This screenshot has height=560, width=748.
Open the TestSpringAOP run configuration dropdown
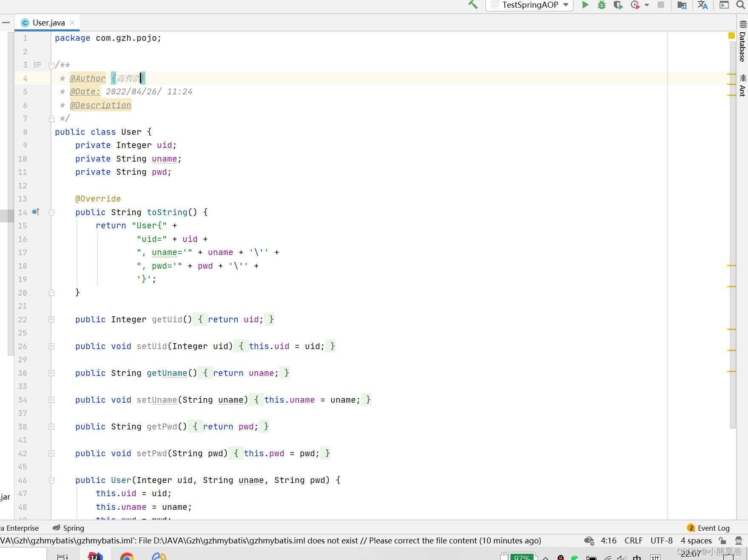529,5
